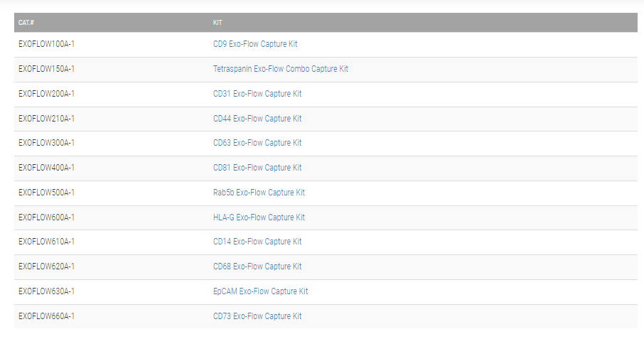Follow the CD68 Exo-Flow Capture Kit link
The height and width of the screenshot is (339, 644).
coord(257,267)
